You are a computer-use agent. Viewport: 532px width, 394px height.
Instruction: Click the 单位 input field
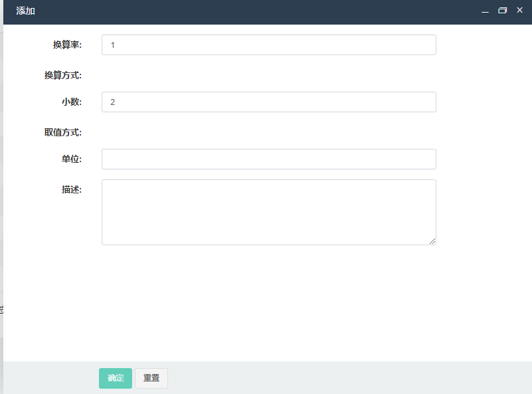pyautogui.click(x=269, y=159)
